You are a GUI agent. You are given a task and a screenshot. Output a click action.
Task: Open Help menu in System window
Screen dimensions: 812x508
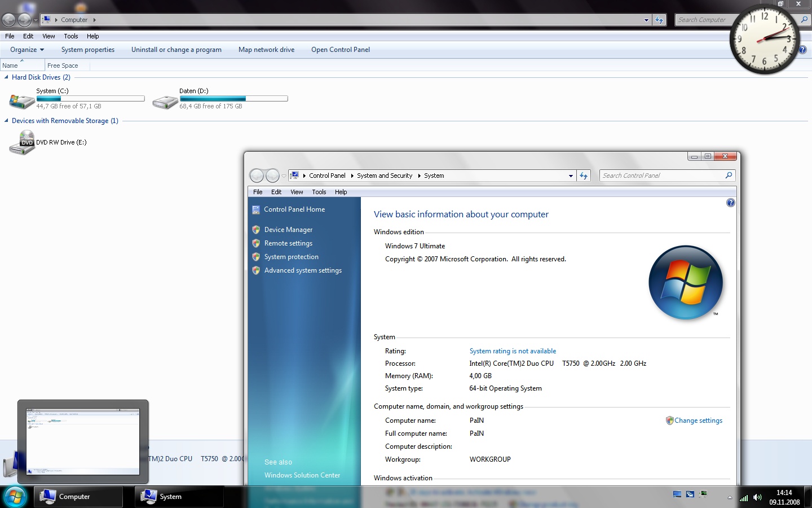tap(341, 192)
